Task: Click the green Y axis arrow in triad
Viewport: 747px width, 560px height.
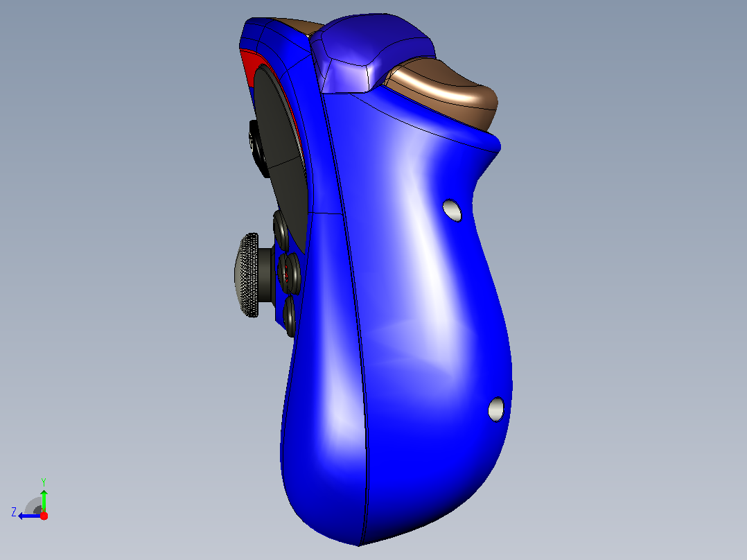Action: tap(44, 500)
